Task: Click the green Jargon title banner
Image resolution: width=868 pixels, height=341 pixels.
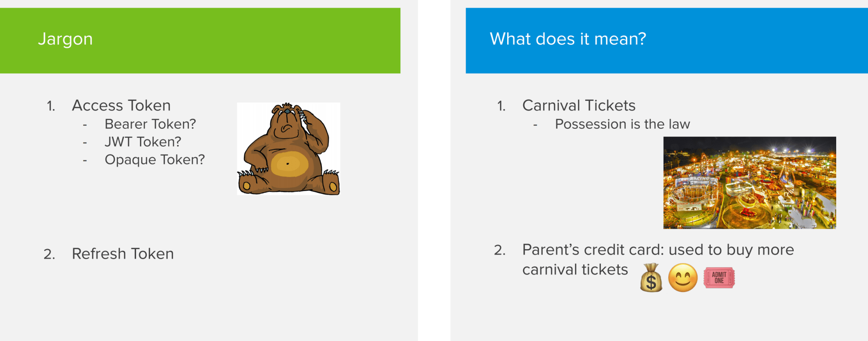Action: click(200, 41)
